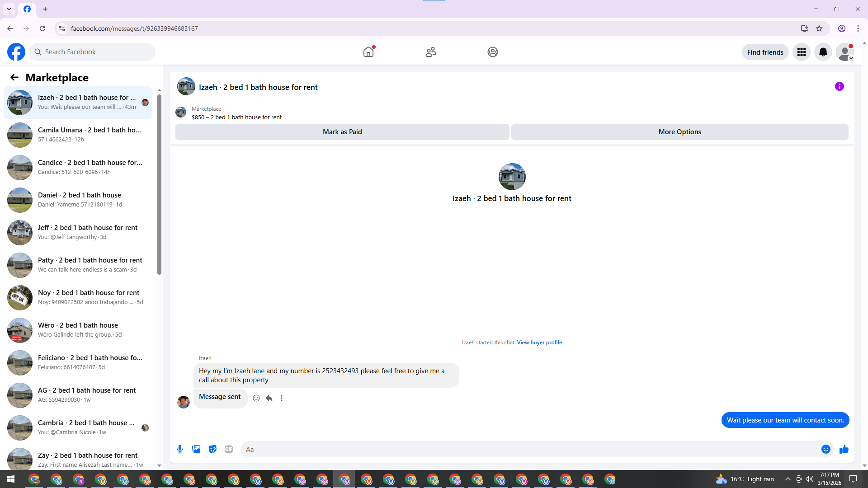Open Candice conversation
The image size is (868, 488).
click(x=78, y=168)
